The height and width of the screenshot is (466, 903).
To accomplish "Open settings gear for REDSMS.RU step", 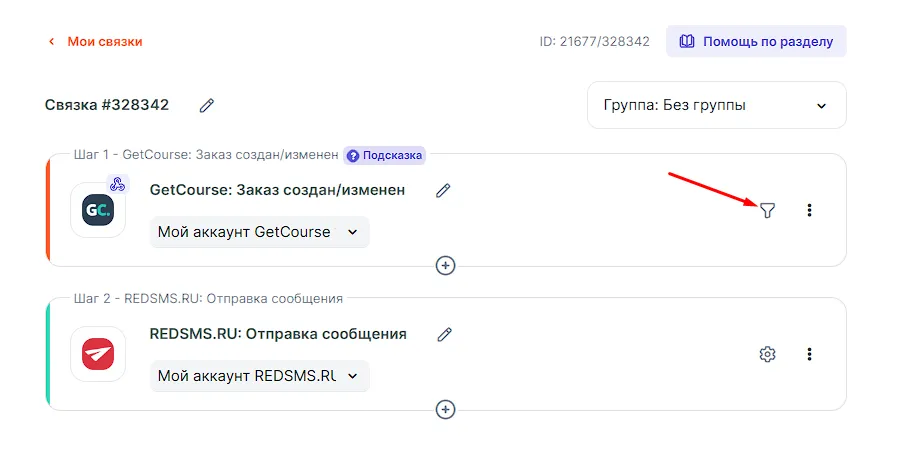I will 767,354.
